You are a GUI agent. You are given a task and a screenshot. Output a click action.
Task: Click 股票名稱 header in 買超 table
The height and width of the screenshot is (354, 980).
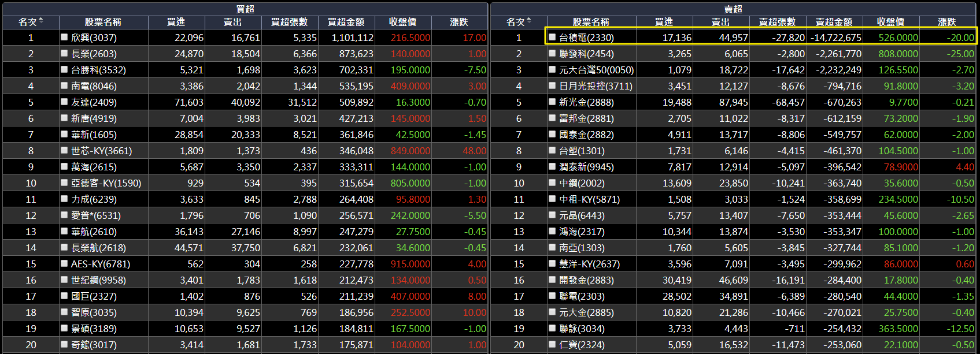click(x=103, y=22)
